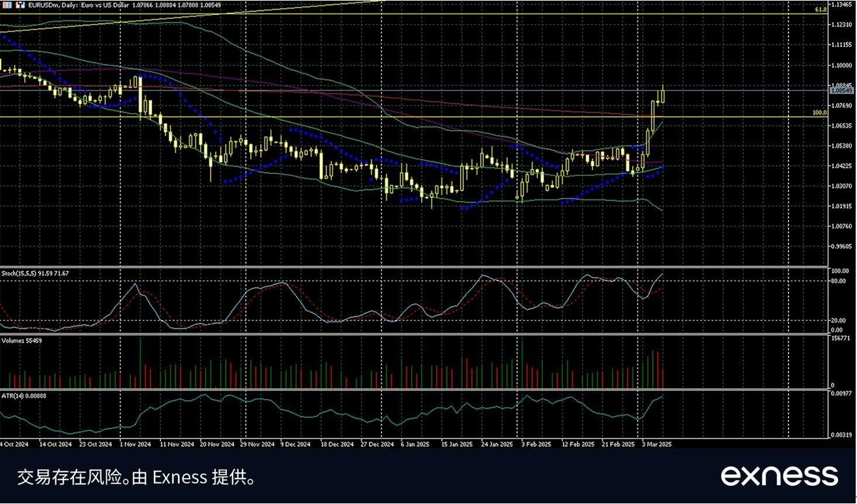Click the 3 Mar 2025 date marker
The width and height of the screenshot is (857, 504).
[x=656, y=444]
